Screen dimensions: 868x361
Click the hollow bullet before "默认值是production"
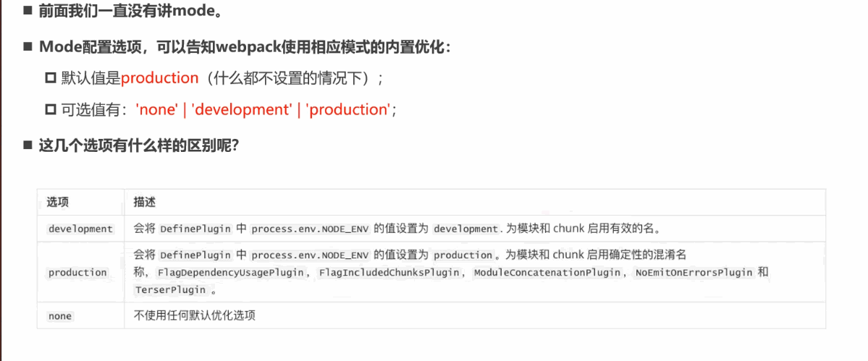(50, 78)
